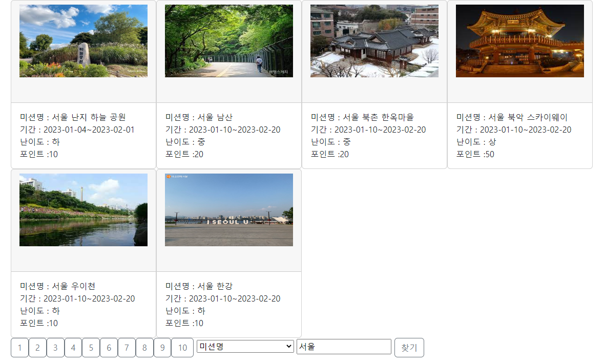605x364 pixels.
Task: Go to page 2 of mission list
Action: click(x=37, y=348)
